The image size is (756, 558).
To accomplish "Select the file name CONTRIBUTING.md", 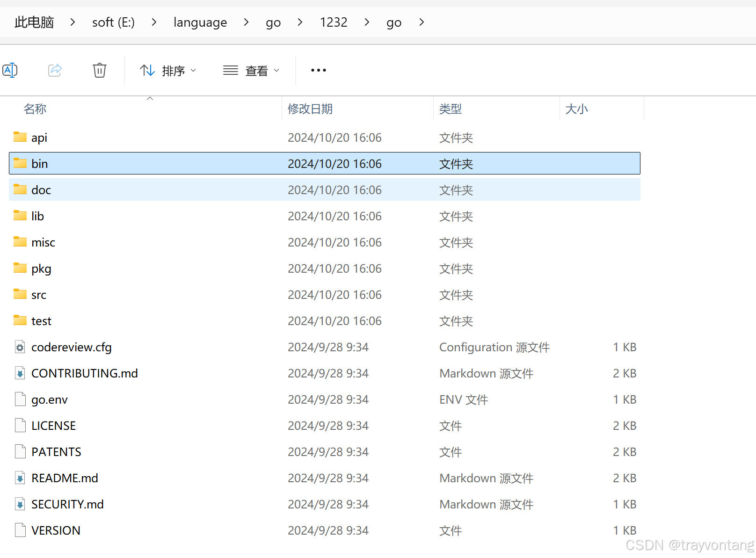I will click(x=85, y=373).
